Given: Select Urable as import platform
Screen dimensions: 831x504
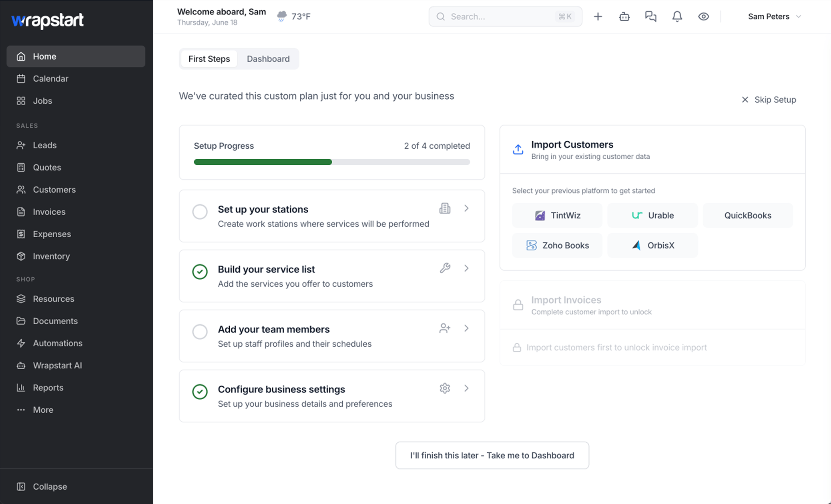Looking at the screenshot, I should (652, 215).
